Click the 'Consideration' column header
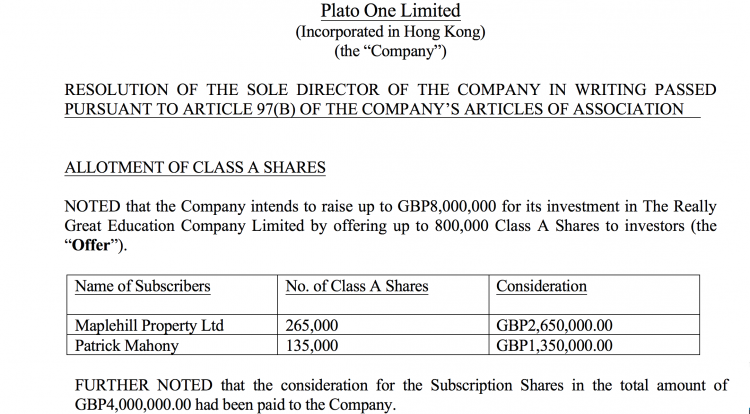 tap(541, 286)
